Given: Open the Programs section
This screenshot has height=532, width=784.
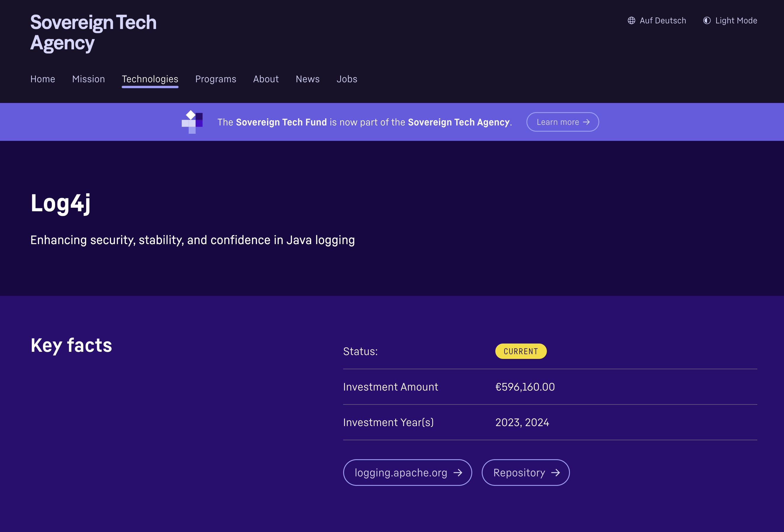Looking at the screenshot, I should pyautogui.click(x=216, y=79).
